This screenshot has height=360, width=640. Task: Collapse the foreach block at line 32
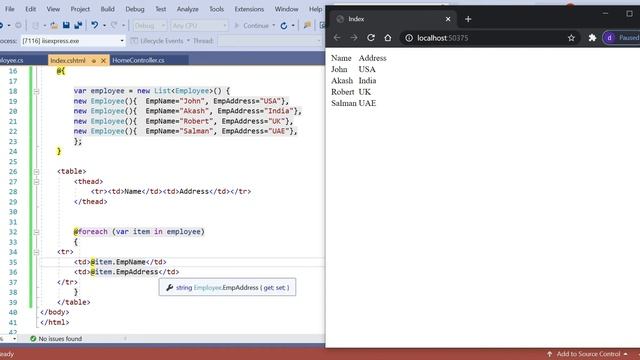pos(36,232)
